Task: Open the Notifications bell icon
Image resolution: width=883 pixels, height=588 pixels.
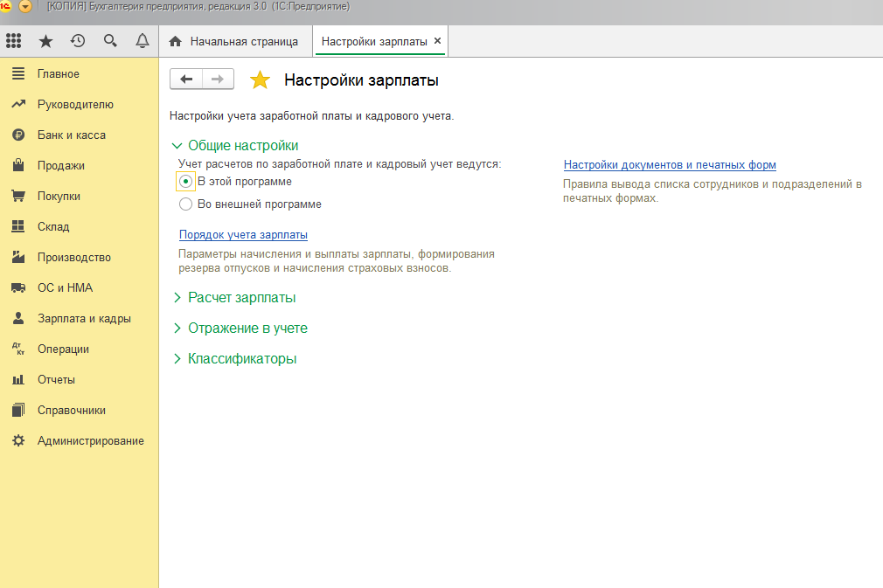Action: 143,41
